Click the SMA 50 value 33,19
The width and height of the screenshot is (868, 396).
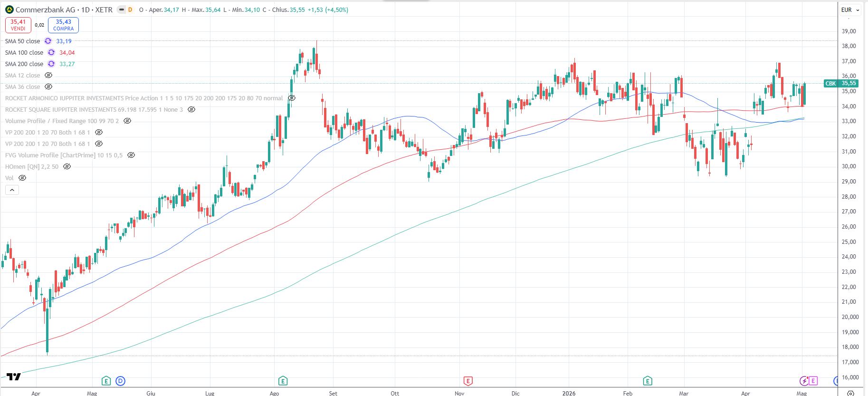64,41
